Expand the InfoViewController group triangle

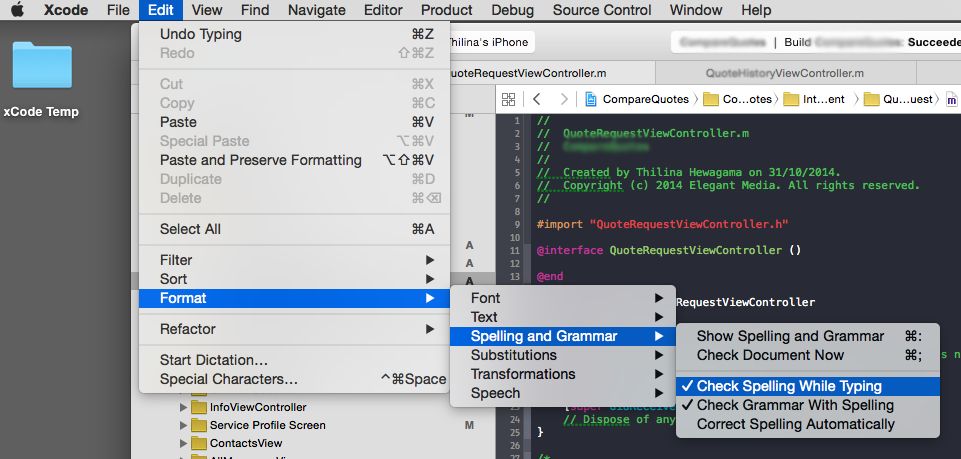(183, 407)
